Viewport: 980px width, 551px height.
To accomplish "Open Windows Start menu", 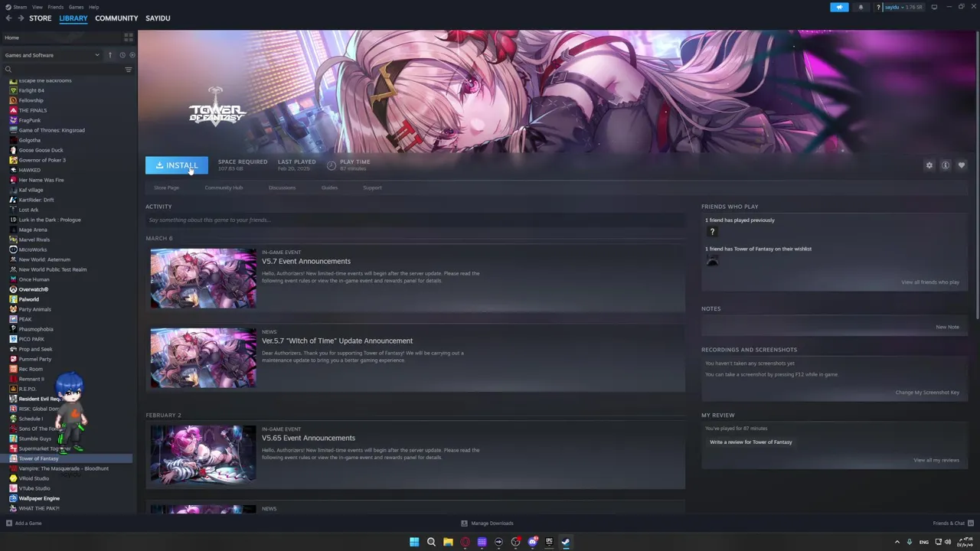I will [414, 542].
